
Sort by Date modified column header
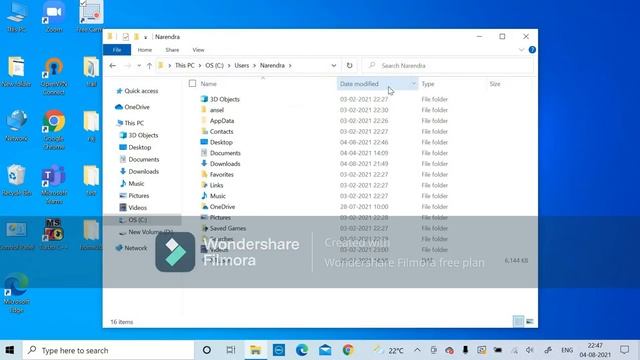point(359,84)
